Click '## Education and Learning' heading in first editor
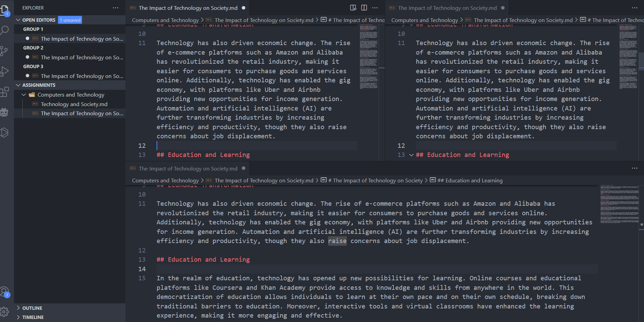Viewport: 644px width, 322px height. click(x=203, y=155)
